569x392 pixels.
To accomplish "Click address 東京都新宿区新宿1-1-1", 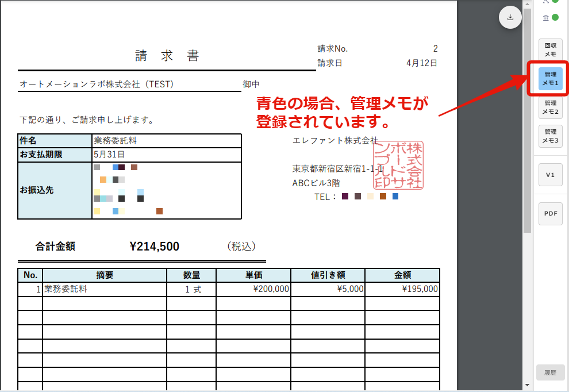I will (x=337, y=169).
